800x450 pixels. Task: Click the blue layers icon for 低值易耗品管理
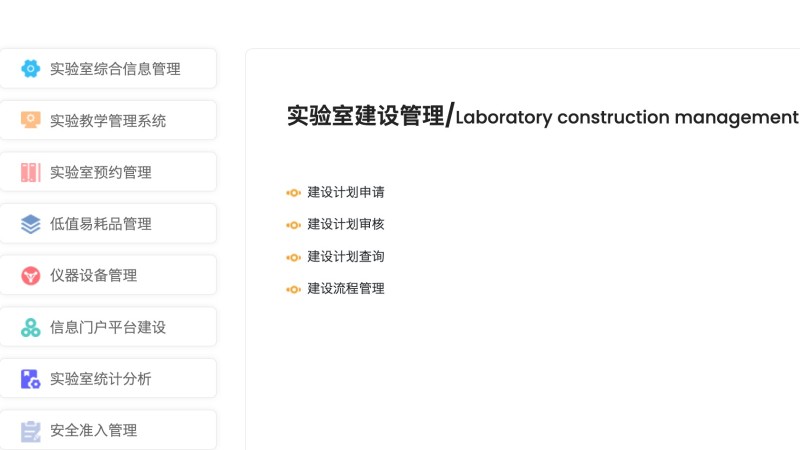point(31,223)
